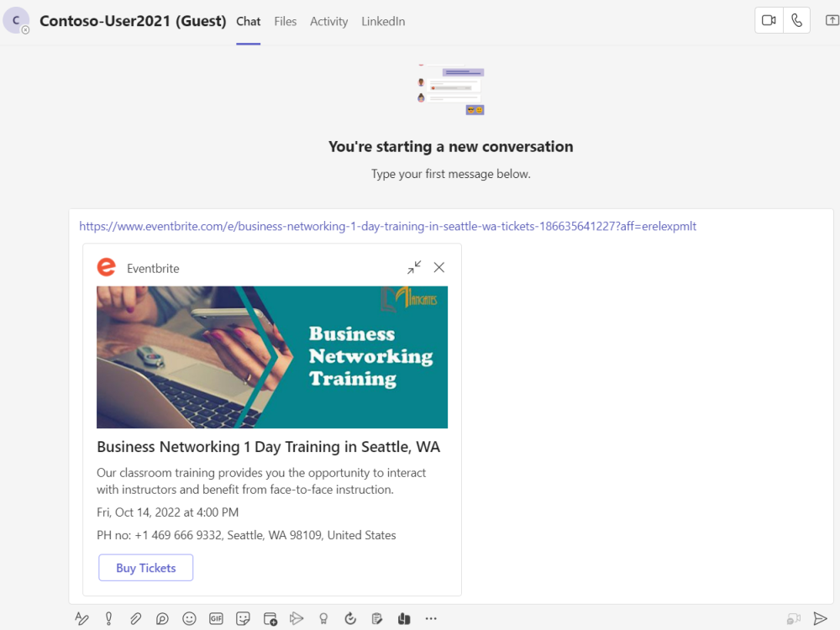
Task: Start an audio call
Action: 796,20
